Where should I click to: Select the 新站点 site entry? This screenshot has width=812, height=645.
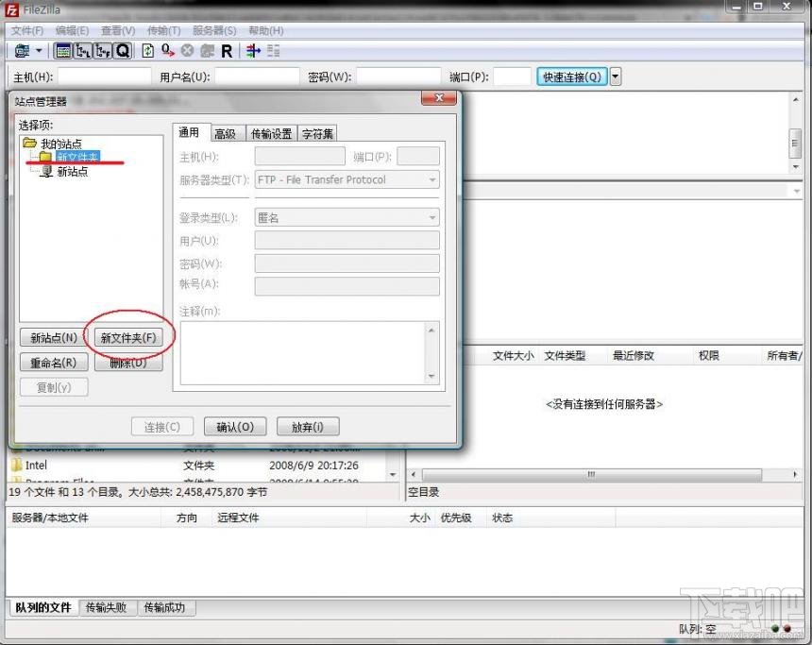coord(73,172)
